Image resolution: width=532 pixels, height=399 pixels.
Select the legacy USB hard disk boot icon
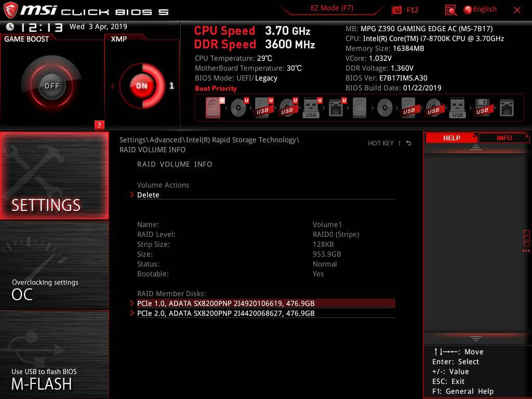[x=409, y=108]
